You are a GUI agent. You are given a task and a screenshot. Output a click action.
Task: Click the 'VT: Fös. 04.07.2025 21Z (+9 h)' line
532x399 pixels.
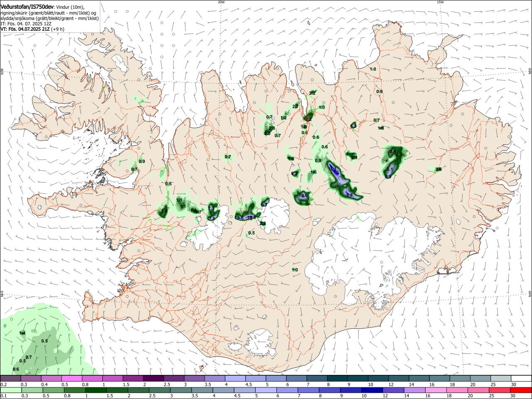[x=32, y=29]
